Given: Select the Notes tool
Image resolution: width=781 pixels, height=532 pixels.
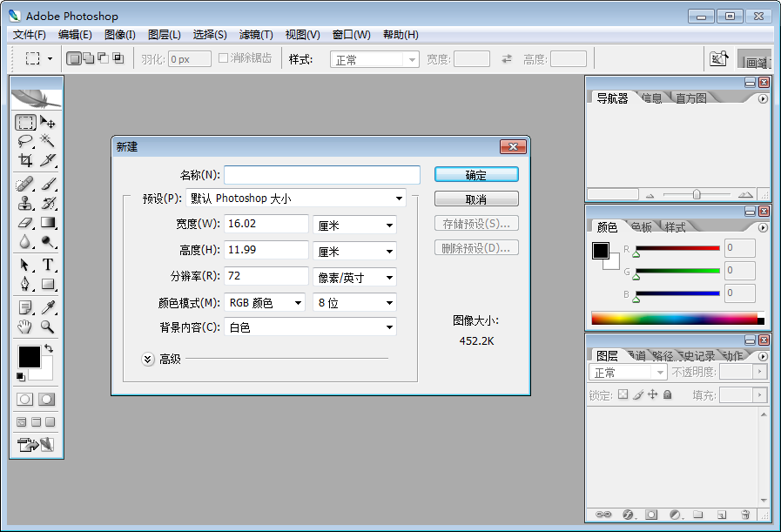Looking at the screenshot, I should 25,307.
